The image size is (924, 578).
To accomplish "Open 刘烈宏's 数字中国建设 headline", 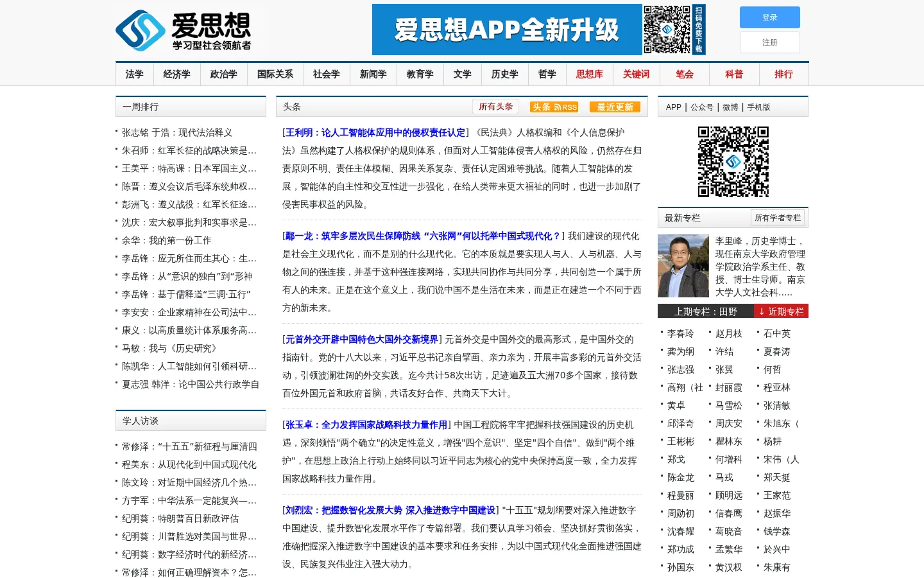I will [x=390, y=510].
